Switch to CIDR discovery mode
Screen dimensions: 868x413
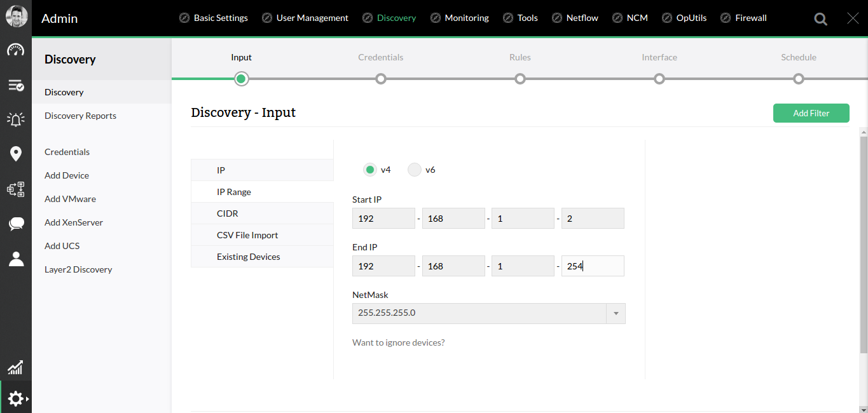click(227, 213)
